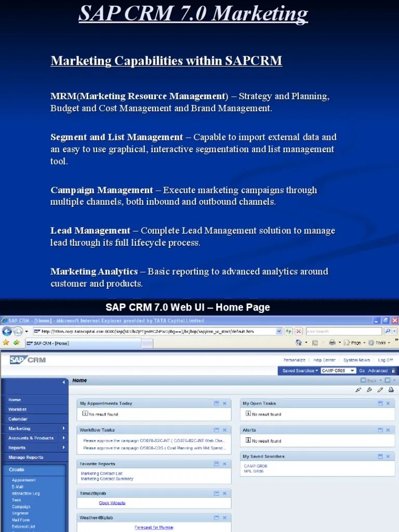399x532 pixels.
Task: Select the SAP CRM - [Home] browser tab
Action: click(83, 343)
